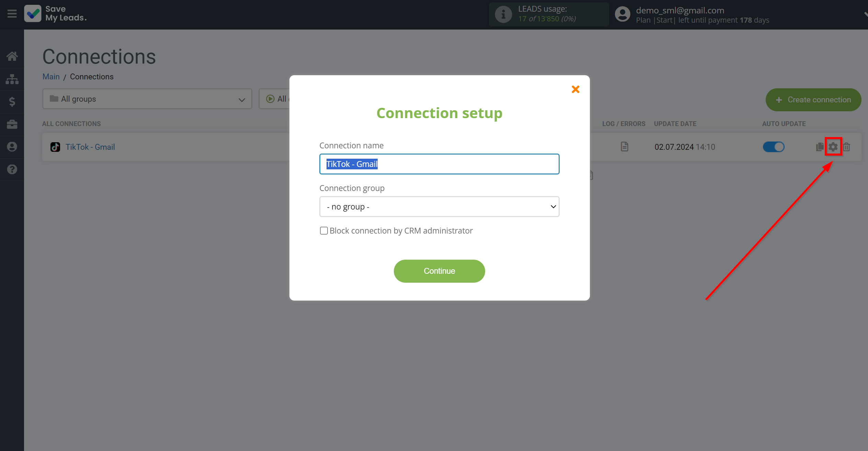Click the Connections breadcrumb link
This screenshot has height=451, width=868.
[91, 76]
